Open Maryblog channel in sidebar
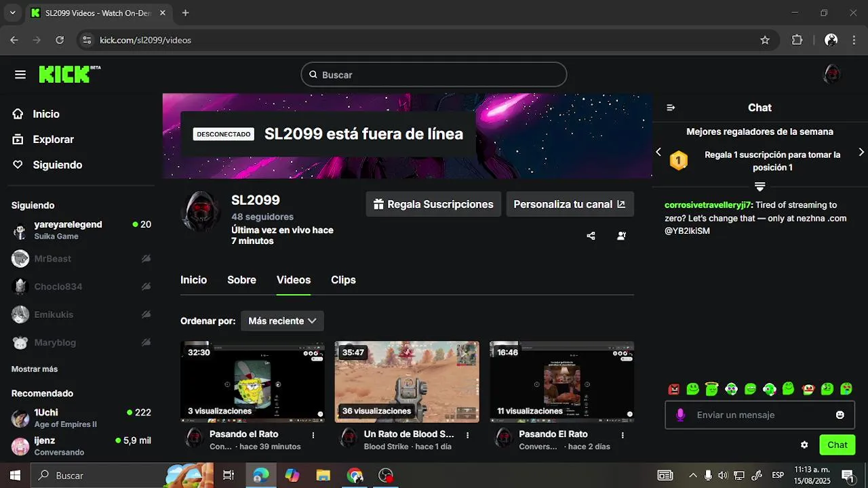 [x=81, y=343]
